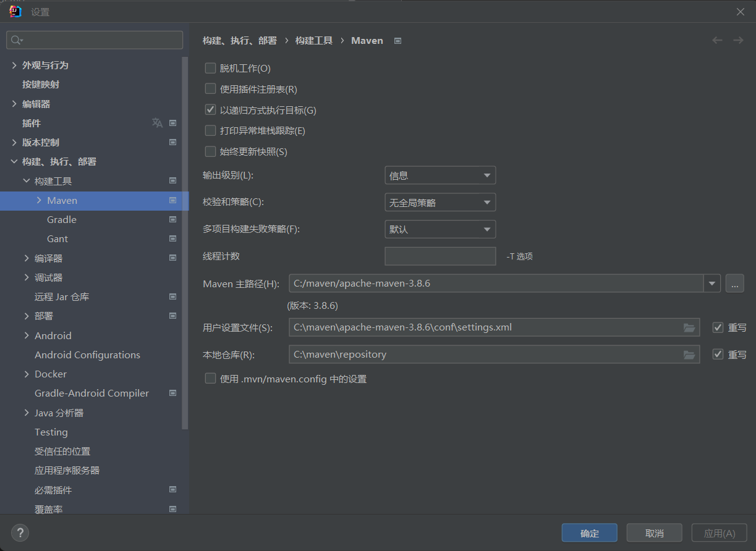
Task: Click the IntelliJ IDEA logo in title bar
Action: pyautogui.click(x=16, y=12)
